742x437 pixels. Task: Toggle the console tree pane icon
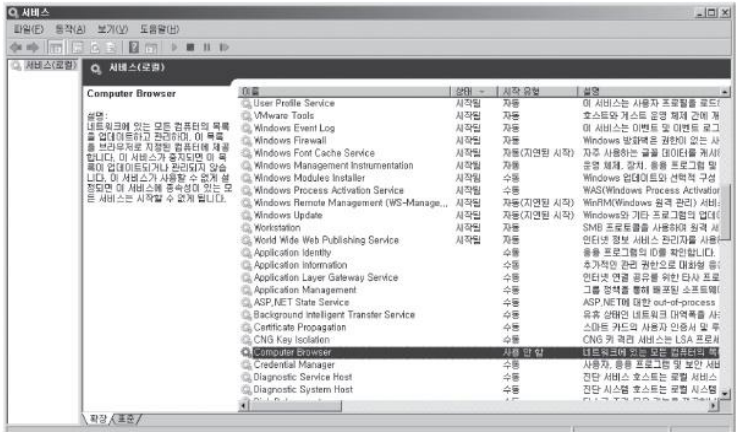[56, 47]
